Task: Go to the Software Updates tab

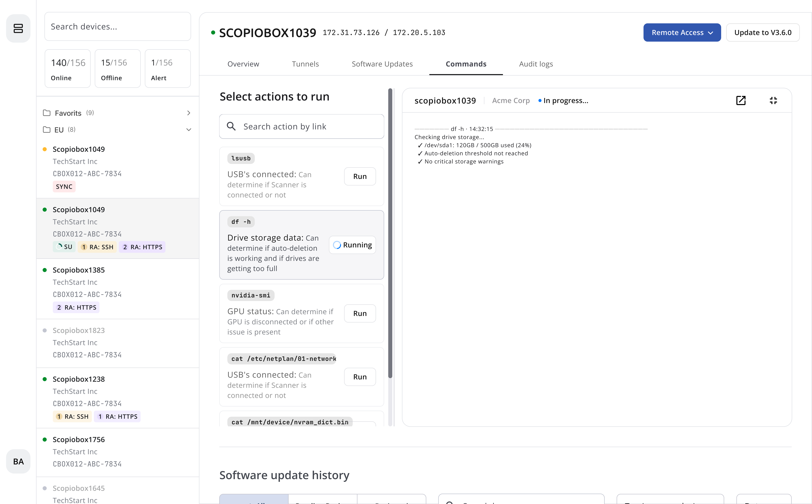Action: click(x=382, y=64)
